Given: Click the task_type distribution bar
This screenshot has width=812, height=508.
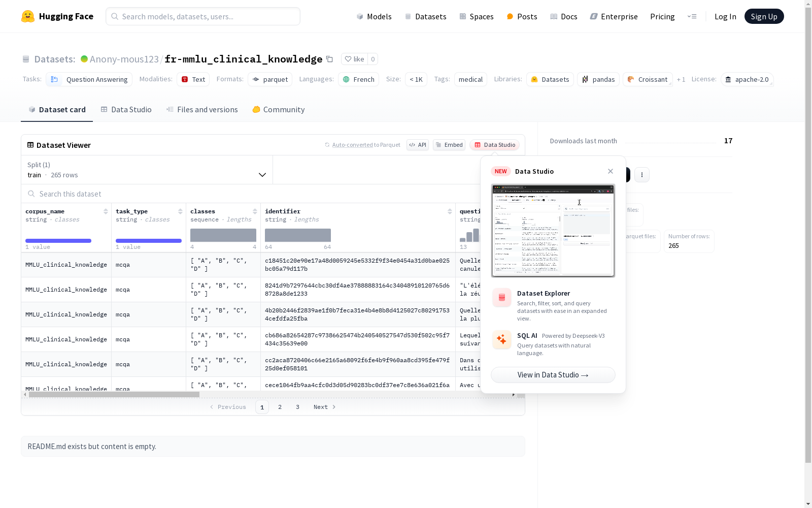Looking at the screenshot, I should (149, 241).
